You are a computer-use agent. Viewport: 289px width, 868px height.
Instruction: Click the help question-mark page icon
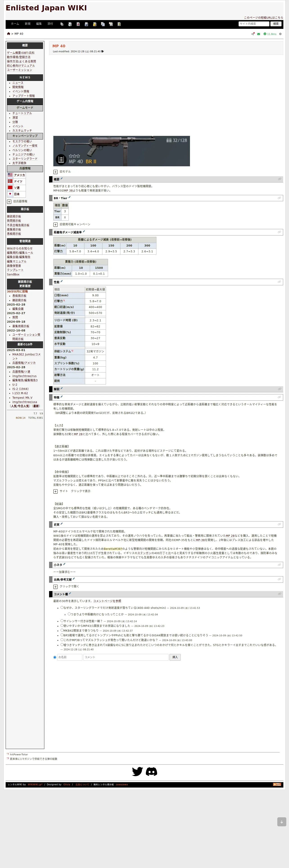(119, 24)
